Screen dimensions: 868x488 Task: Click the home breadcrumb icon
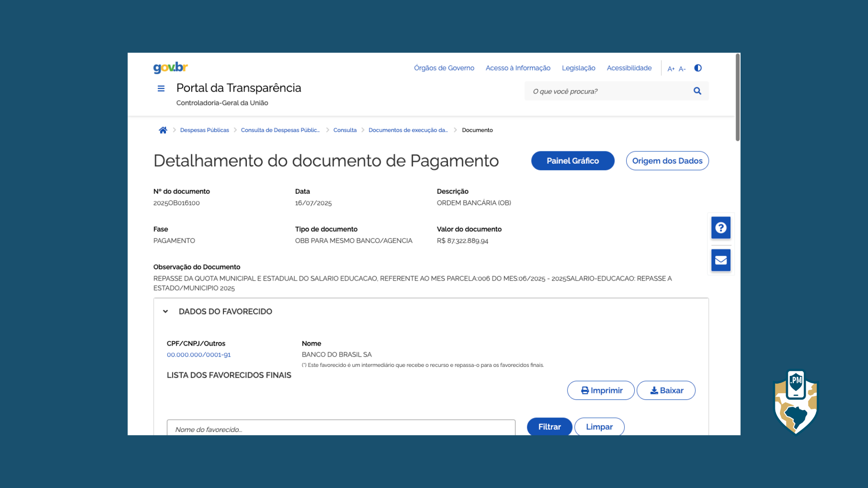163,130
